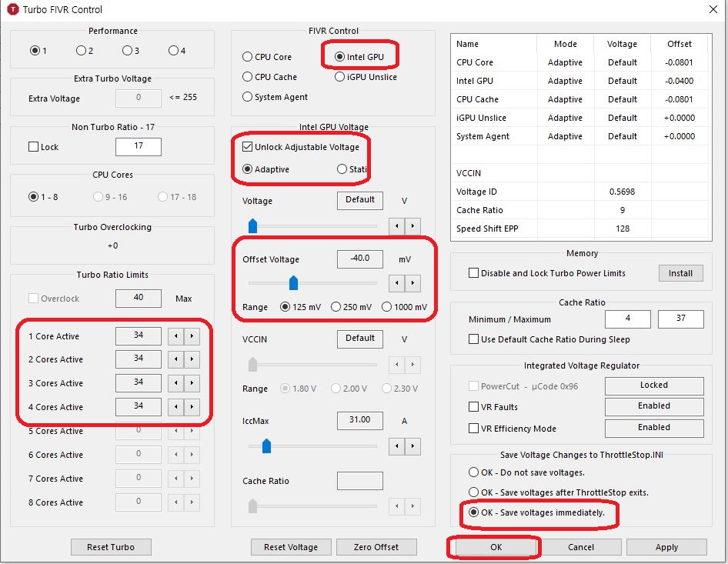Choose OK - Do not save voltages
This screenshot has width=728, height=564.
click(x=526, y=472)
